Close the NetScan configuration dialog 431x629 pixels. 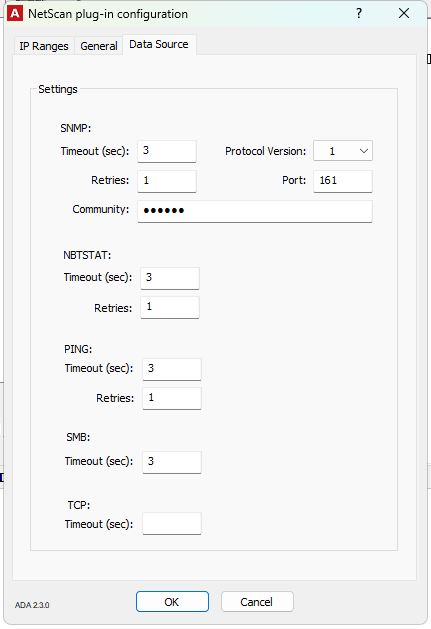(x=404, y=13)
